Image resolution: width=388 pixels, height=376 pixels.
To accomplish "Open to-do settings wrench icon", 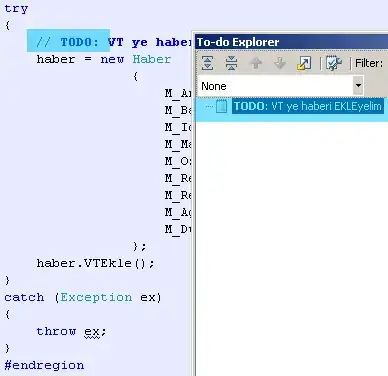I will click(334, 63).
